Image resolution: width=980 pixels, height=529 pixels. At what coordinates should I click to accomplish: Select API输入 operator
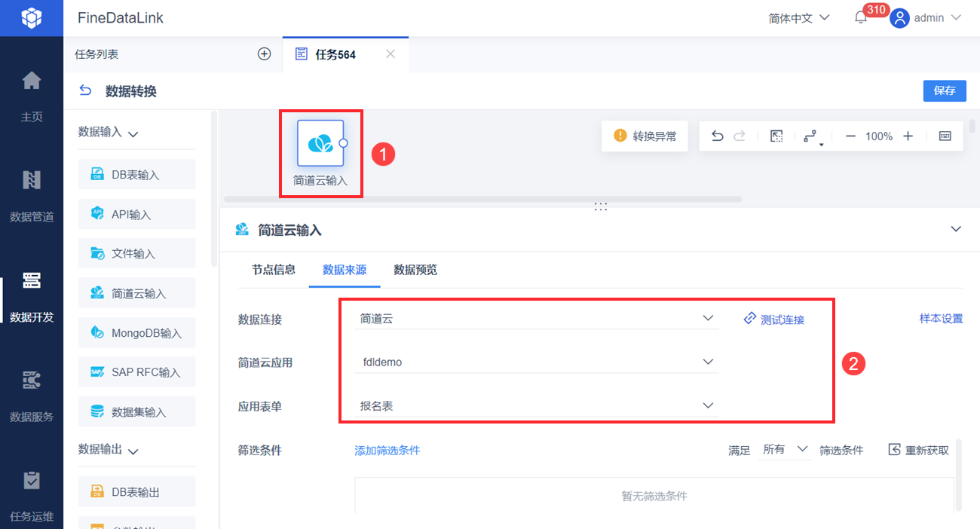137,214
